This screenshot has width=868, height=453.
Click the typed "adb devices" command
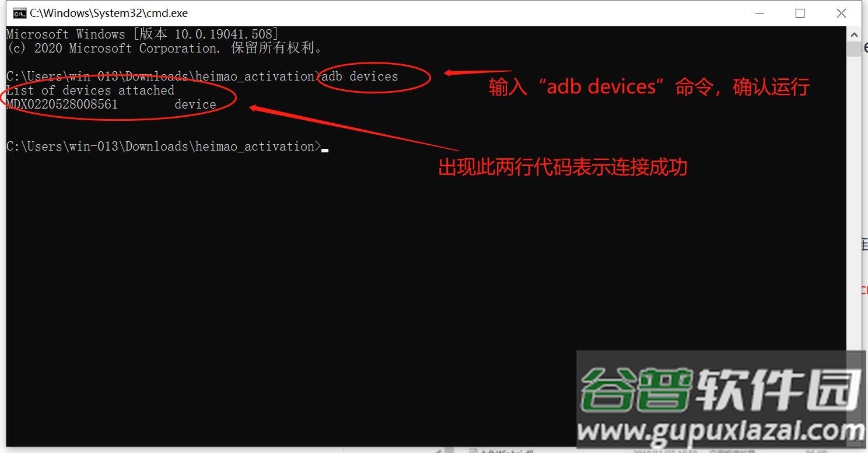pos(360,76)
